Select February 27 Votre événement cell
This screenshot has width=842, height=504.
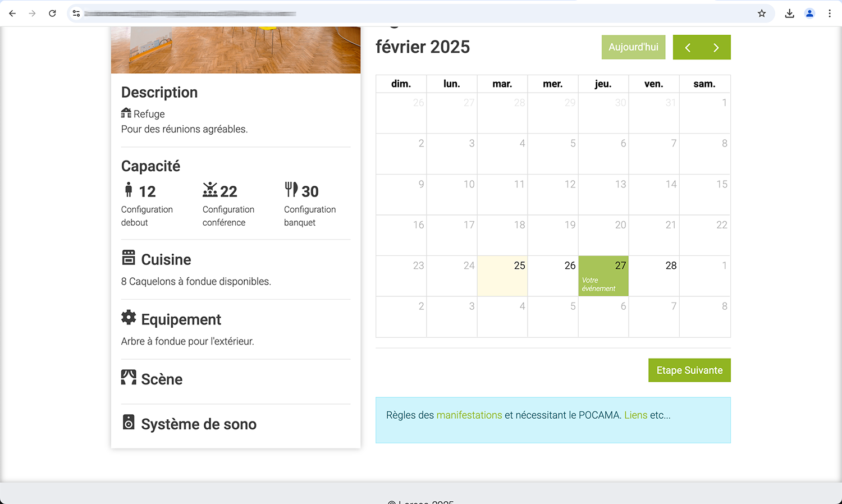click(603, 276)
